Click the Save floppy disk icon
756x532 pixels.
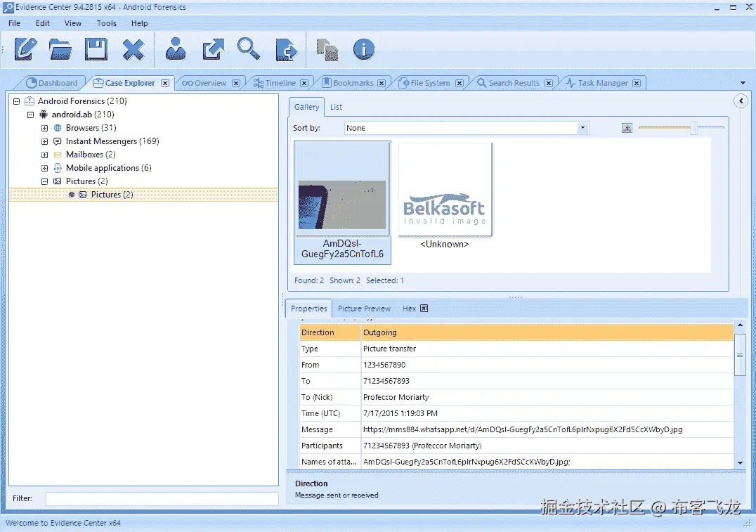pos(96,49)
